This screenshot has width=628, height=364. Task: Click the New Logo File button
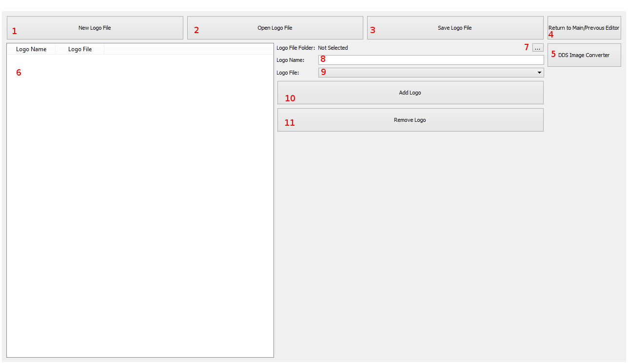(x=95, y=28)
